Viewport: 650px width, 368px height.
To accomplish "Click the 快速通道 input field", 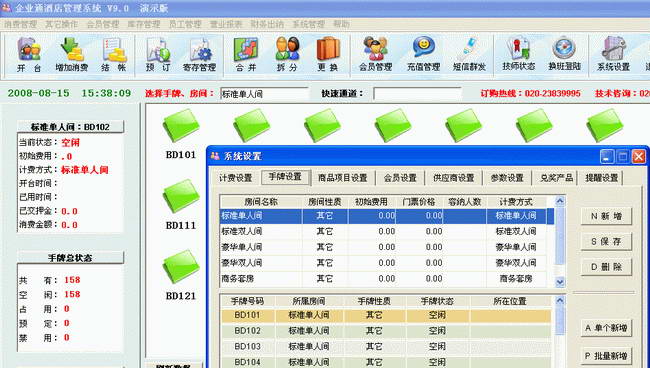I will [x=417, y=94].
